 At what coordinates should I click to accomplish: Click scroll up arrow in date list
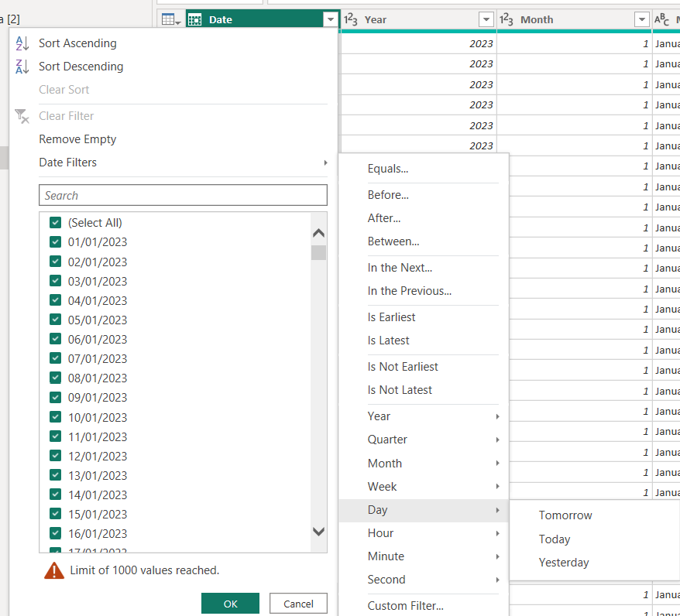pos(318,233)
